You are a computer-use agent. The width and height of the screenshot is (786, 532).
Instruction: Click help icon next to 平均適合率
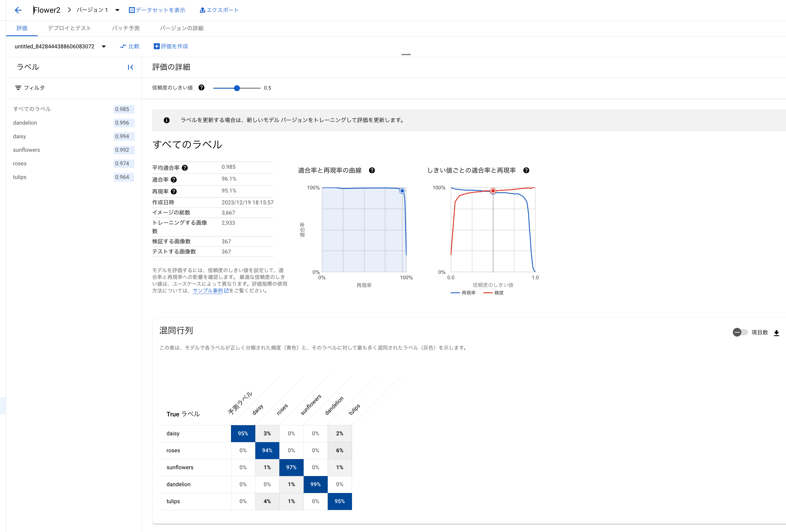tap(185, 168)
